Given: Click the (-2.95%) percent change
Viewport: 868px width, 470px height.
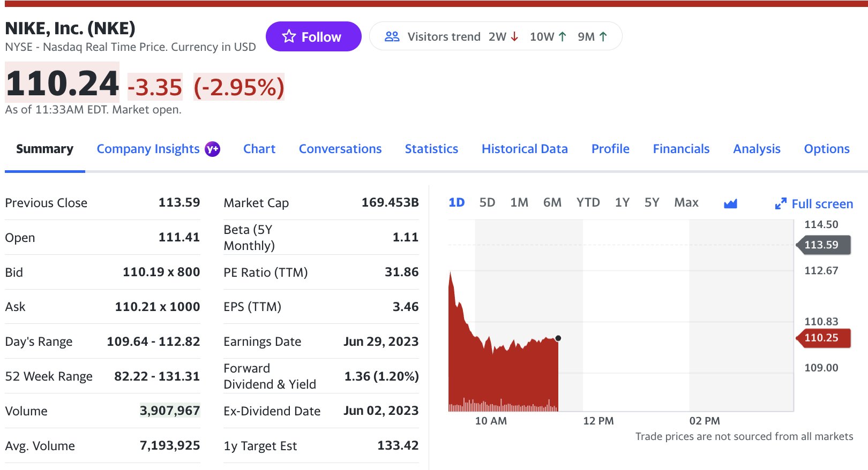Looking at the screenshot, I should click(239, 87).
